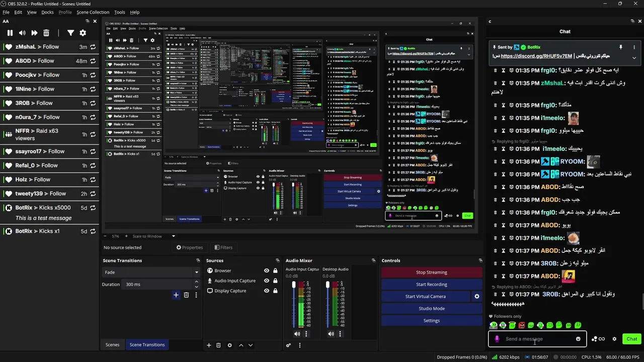This screenshot has width=644, height=362.
Task: Click Stop Streaming button
Action: [432, 273]
